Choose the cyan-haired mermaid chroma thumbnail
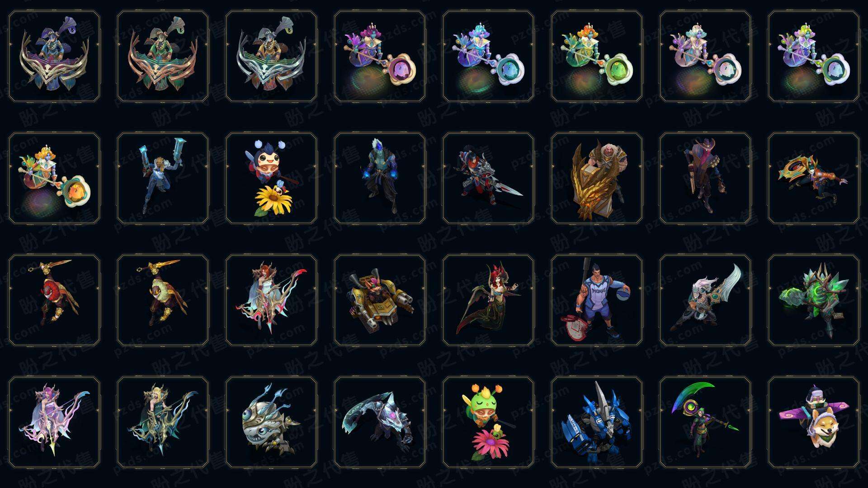 pos(488,56)
